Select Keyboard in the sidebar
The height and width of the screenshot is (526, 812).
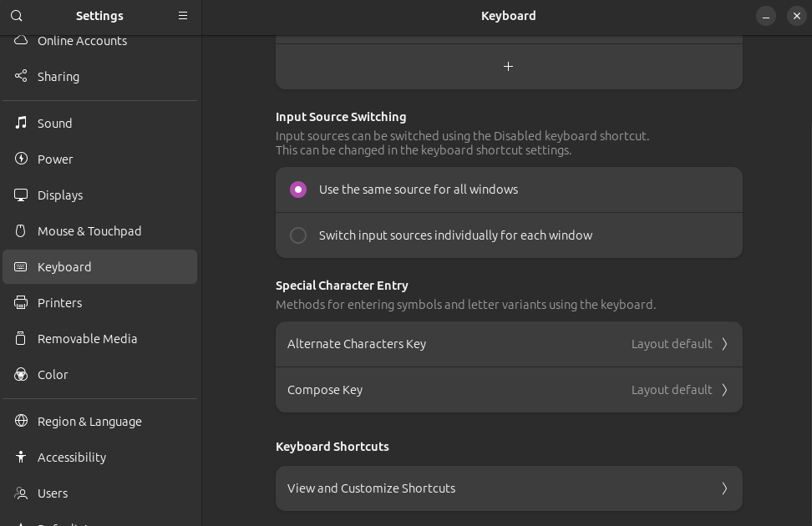click(100, 266)
